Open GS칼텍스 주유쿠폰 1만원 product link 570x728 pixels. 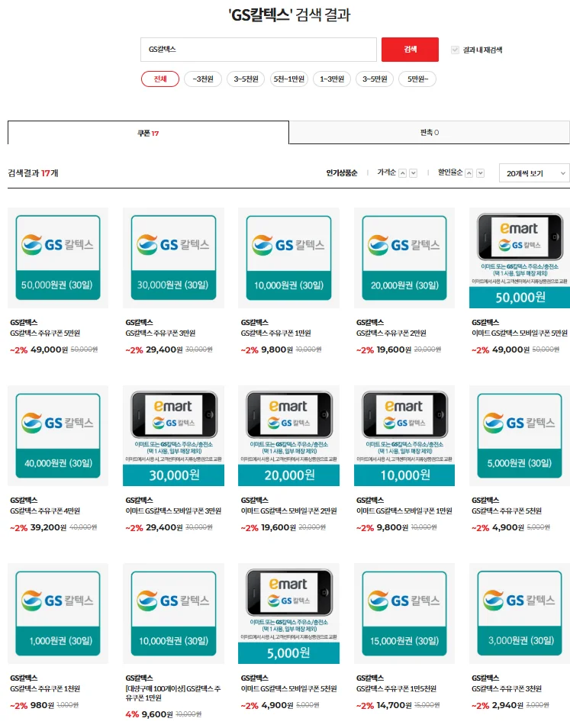pos(275,333)
